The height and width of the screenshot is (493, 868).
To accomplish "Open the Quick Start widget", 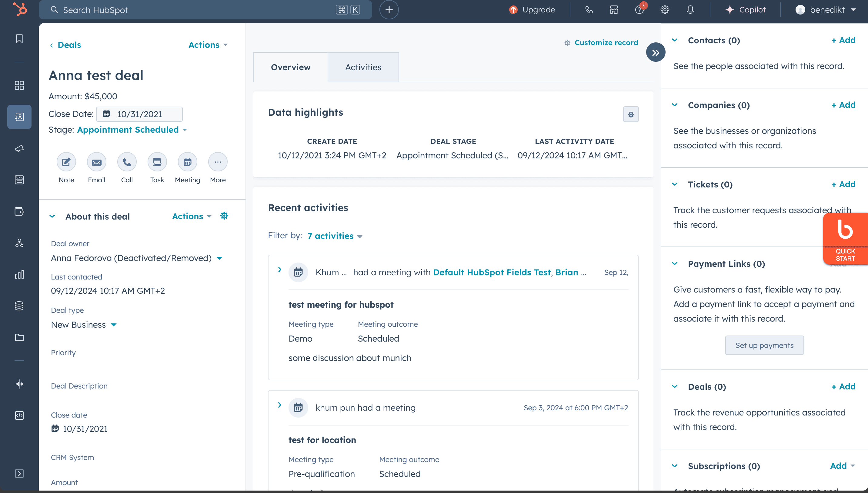I will coord(845,238).
